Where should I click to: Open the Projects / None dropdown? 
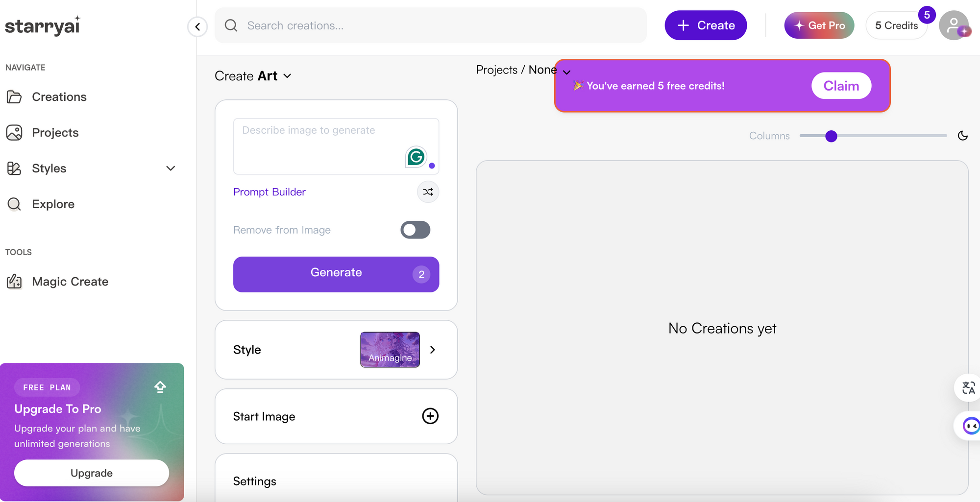pos(523,70)
